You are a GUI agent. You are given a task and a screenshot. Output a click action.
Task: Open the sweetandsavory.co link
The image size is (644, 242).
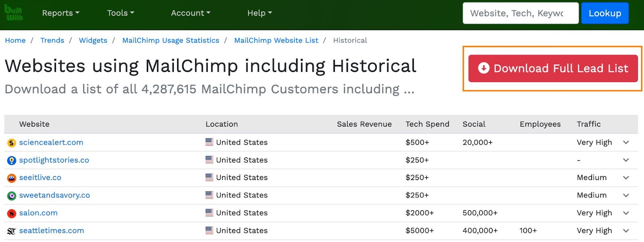(x=54, y=195)
